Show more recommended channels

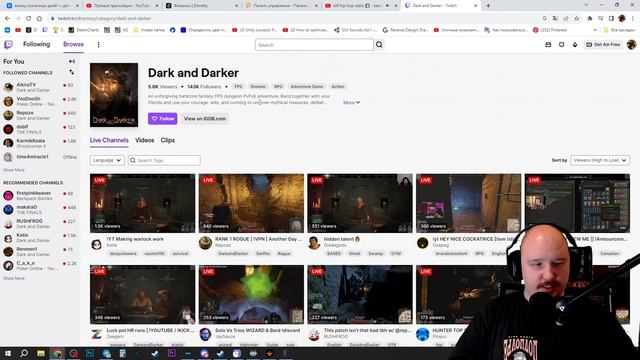[x=14, y=278]
